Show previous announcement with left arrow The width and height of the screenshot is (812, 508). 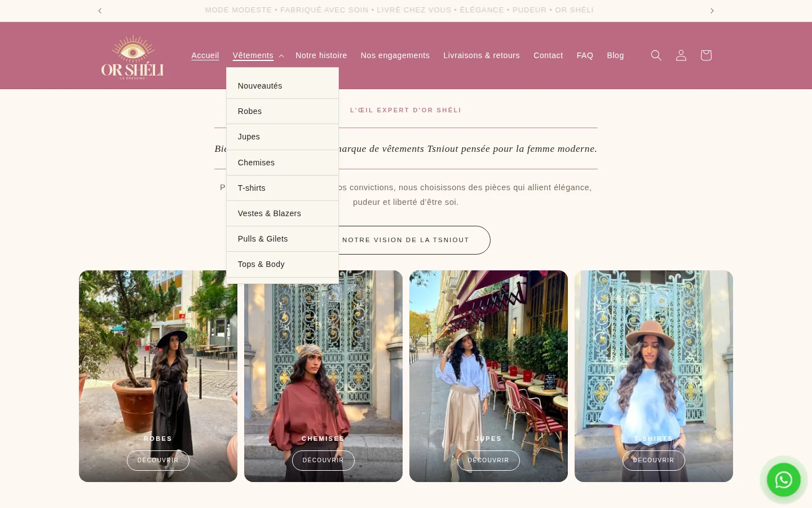[x=100, y=11]
